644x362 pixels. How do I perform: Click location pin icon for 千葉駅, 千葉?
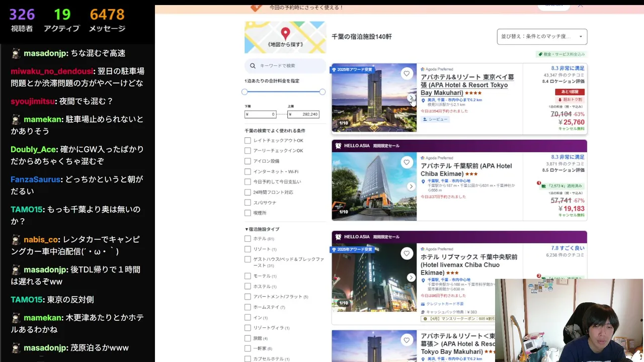[x=424, y=181]
